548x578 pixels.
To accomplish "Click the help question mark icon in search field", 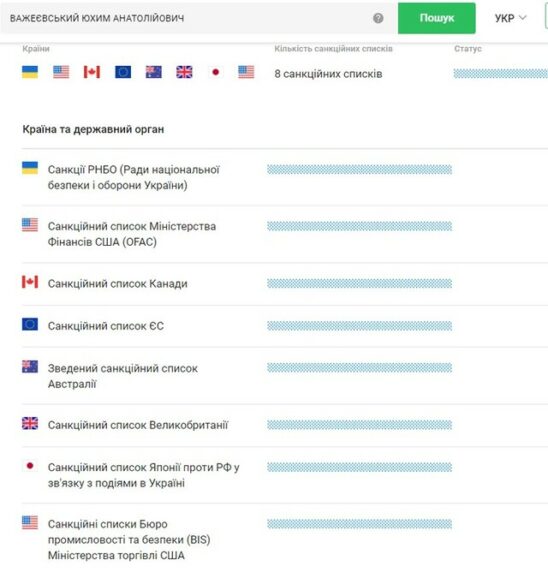I will 378,18.
